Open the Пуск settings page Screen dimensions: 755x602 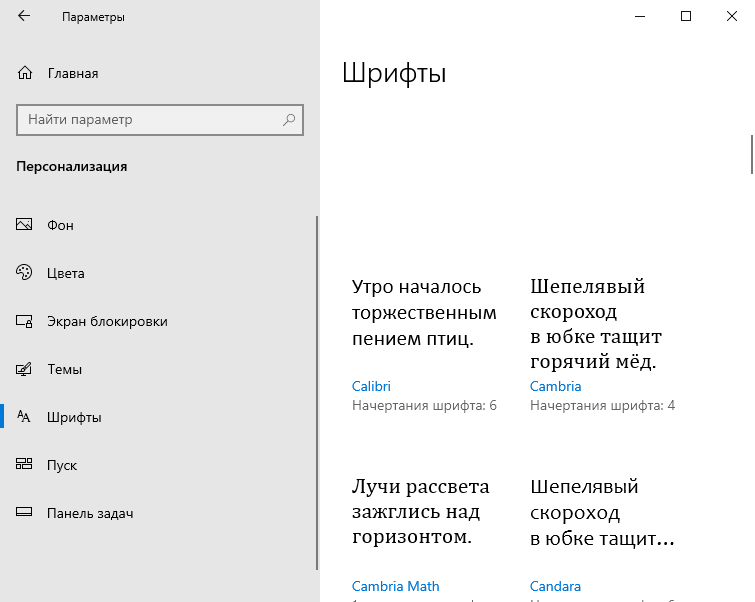159,465
